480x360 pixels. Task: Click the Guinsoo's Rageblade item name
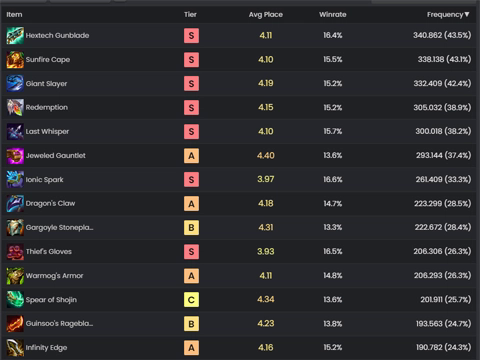pyautogui.click(x=59, y=323)
